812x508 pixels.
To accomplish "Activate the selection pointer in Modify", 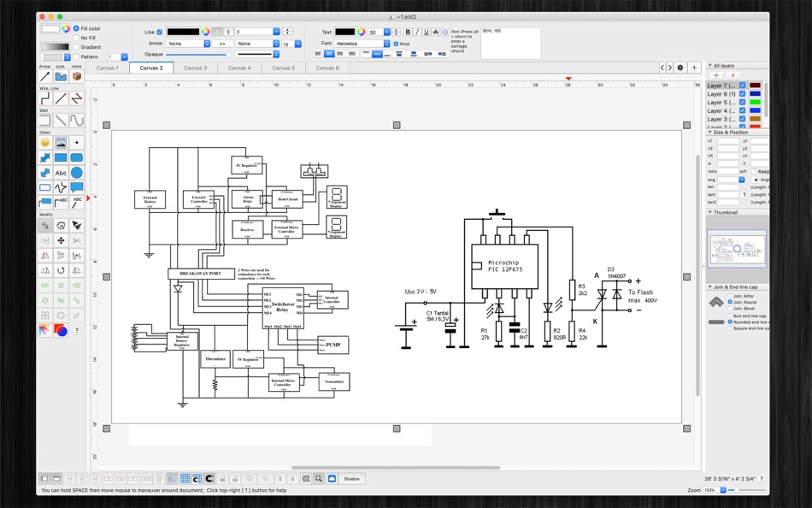I will (45, 226).
